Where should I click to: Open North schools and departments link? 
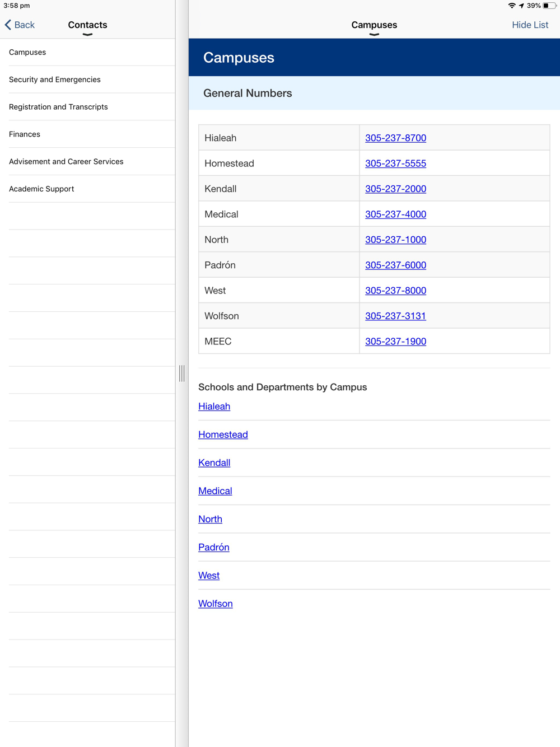coord(210,519)
